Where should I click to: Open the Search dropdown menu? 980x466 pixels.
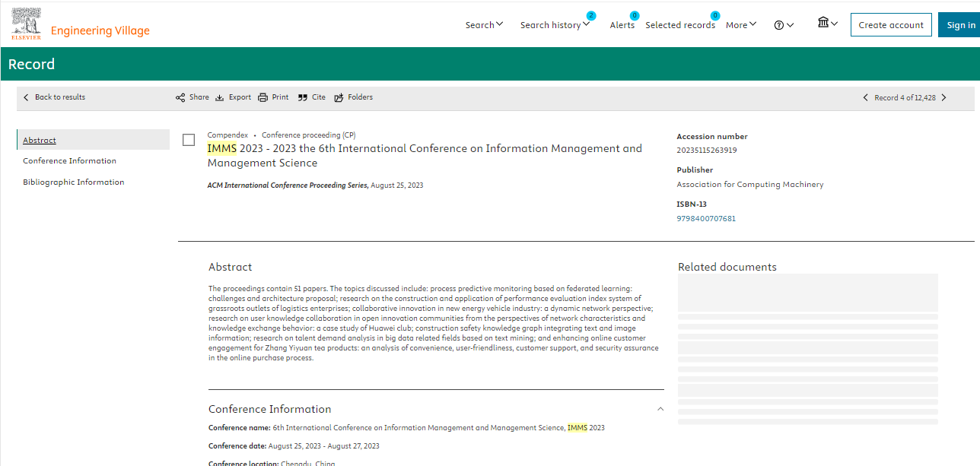(x=484, y=24)
